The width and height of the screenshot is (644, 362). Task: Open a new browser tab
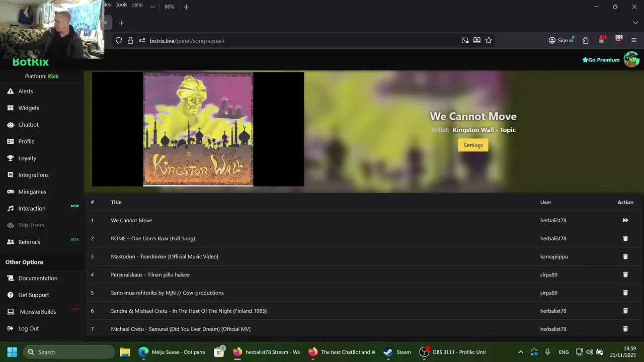(121, 23)
